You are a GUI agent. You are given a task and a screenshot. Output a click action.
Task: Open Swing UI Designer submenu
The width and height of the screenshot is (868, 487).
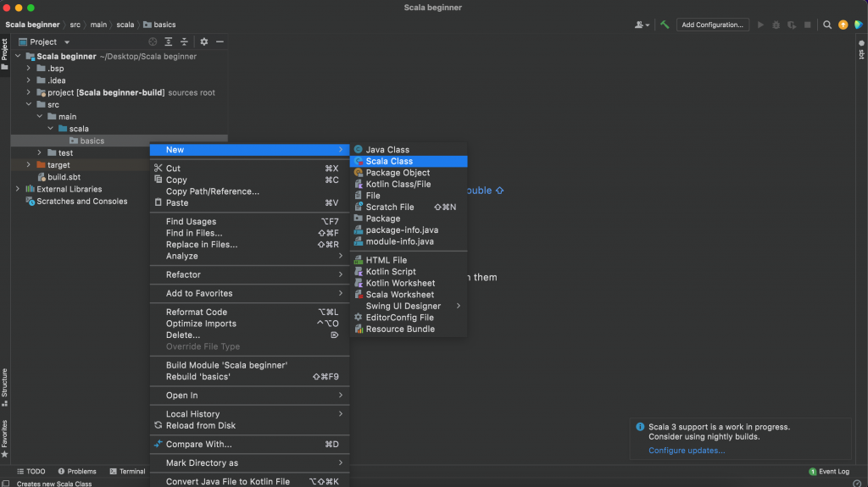pos(409,306)
